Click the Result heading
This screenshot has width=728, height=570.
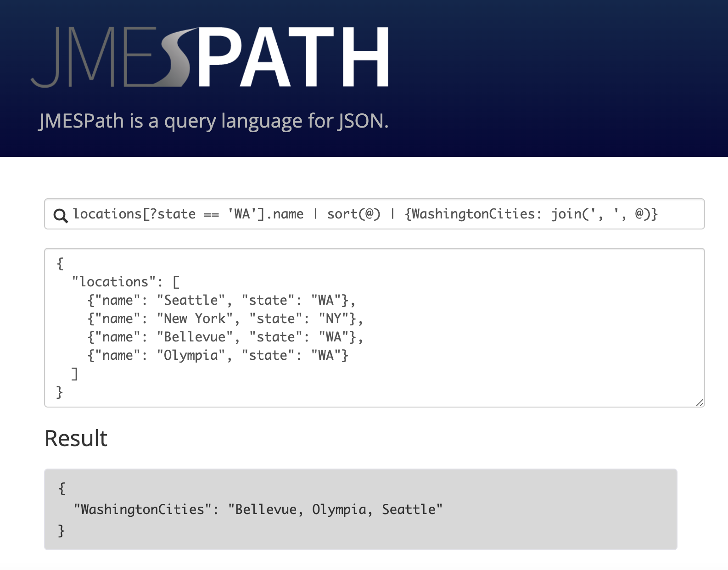75,438
